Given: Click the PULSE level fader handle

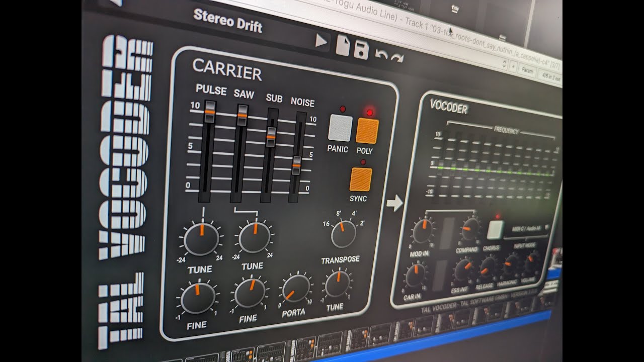Looking at the screenshot, I should click(x=210, y=112).
